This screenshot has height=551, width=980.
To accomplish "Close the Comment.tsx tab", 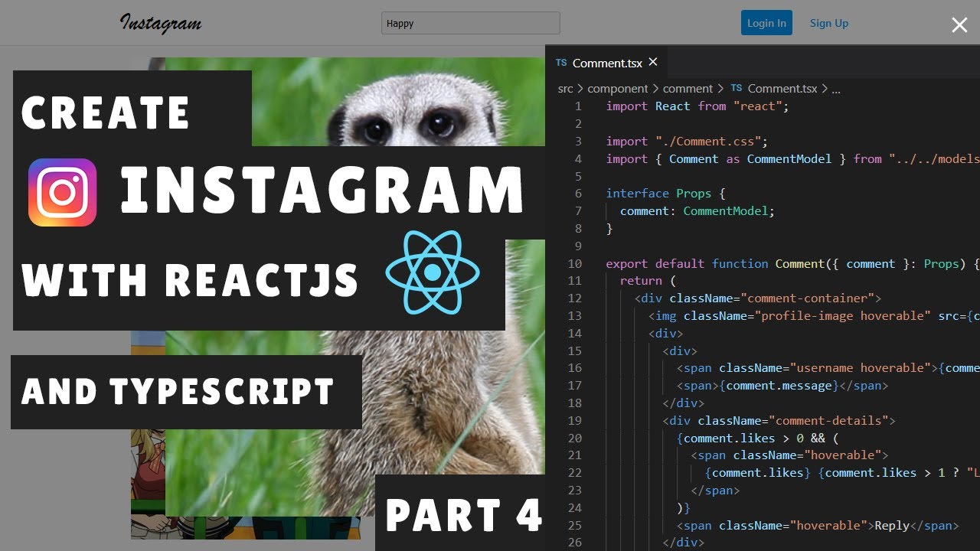I will coord(653,62).
